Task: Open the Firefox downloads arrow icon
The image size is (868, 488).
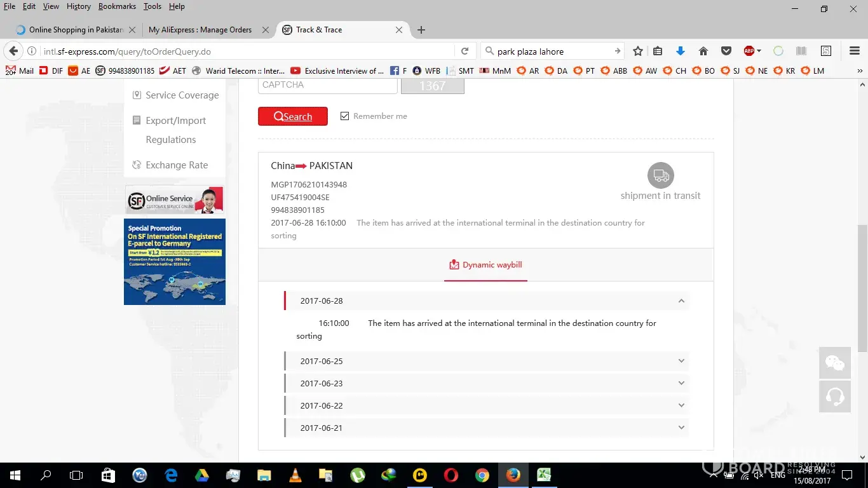Action: [680, 51]
